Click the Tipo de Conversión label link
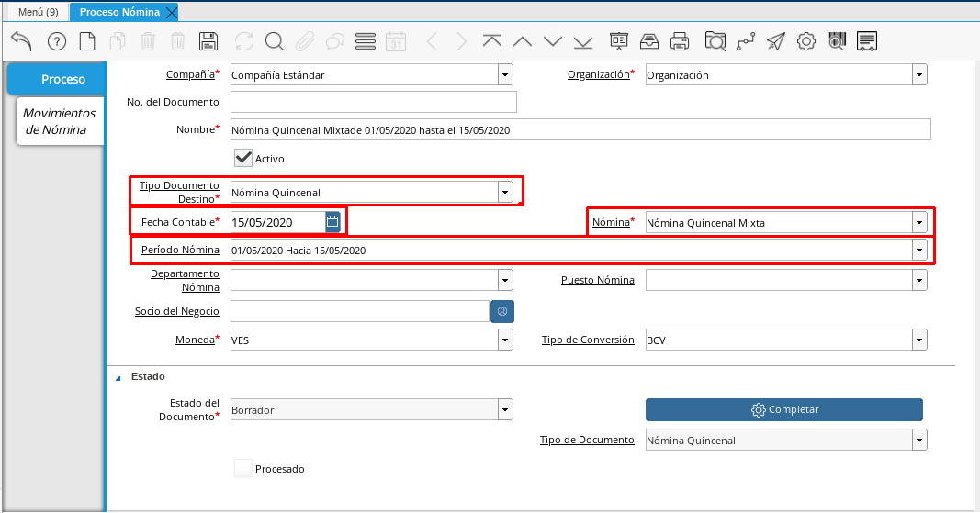The height and width of the screenshot is (513, 980). click(x=588, y=340)
